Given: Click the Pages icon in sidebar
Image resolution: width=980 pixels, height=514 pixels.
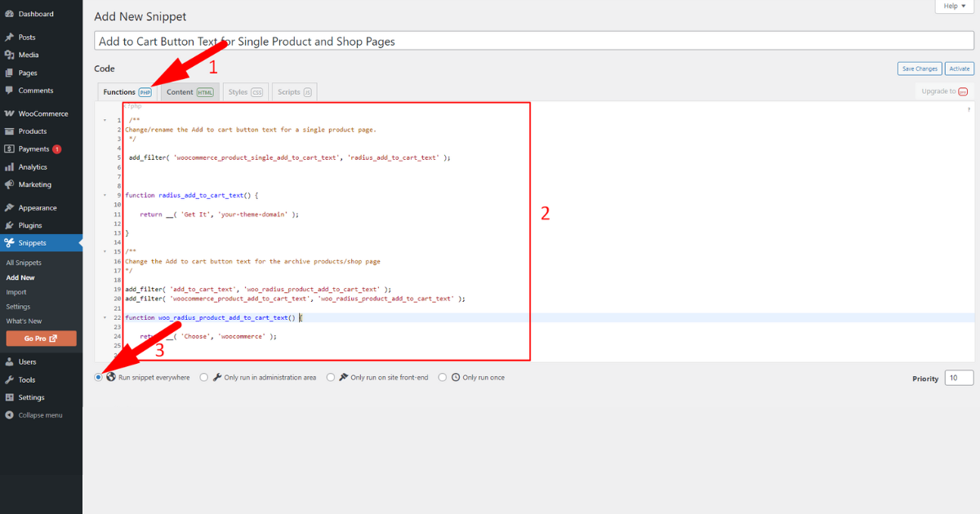Looking at the screenshot, I should 9,73.
